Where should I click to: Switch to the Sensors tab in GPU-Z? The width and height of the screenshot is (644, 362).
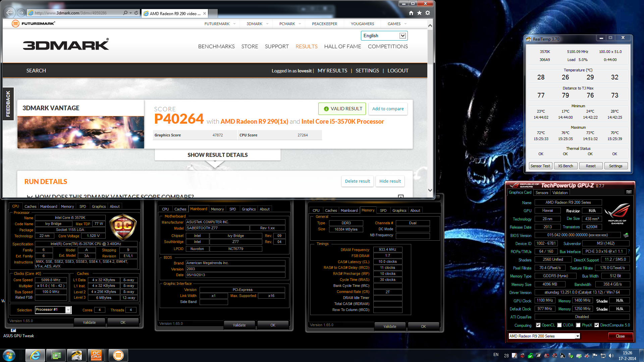point(542,193)
